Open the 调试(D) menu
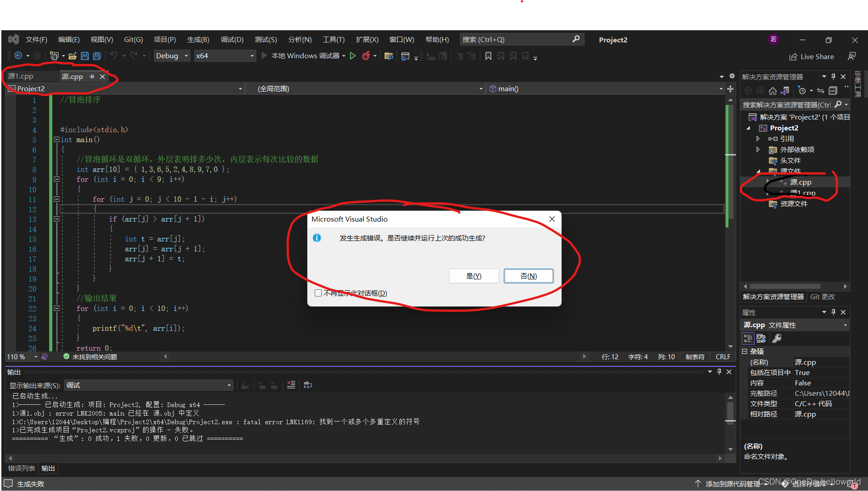Viewport: 868px width, 491px height. 232,40
